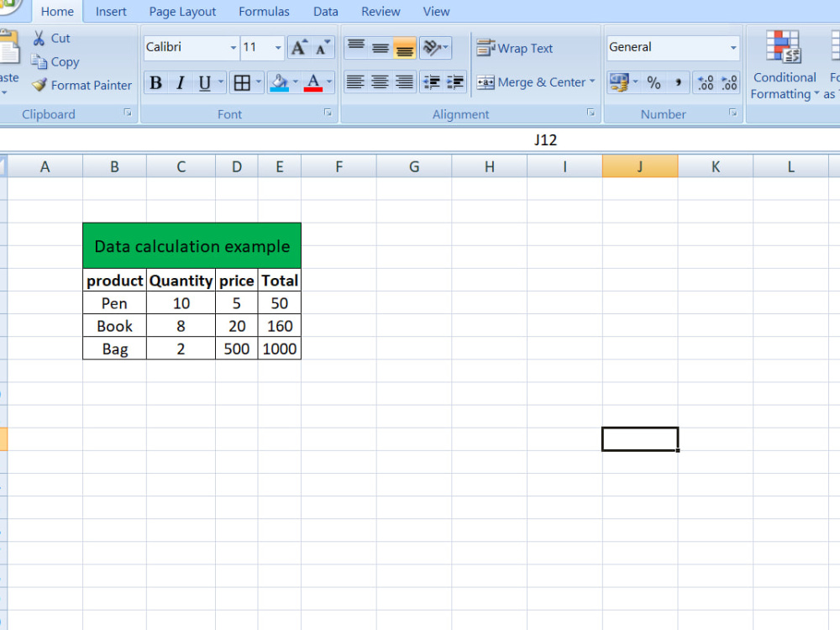This screenshot has width=840, height=630.
Task: Select column J header
Action: point(640,166)
